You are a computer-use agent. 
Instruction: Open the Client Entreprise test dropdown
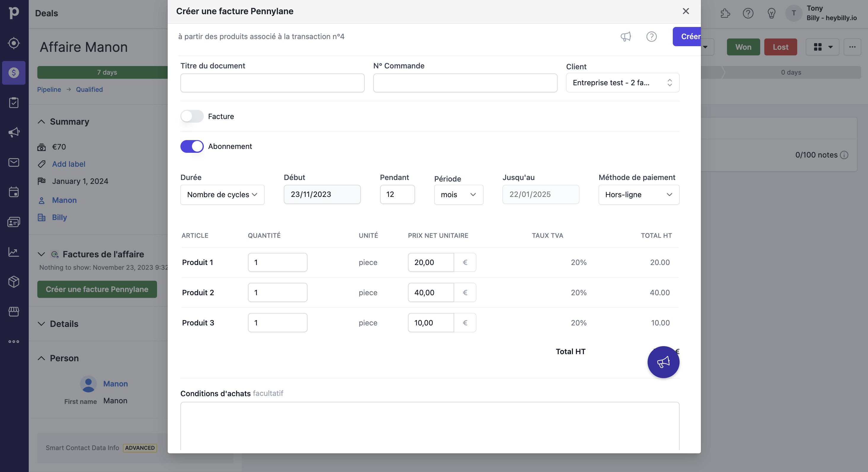(x=623, y=83)
